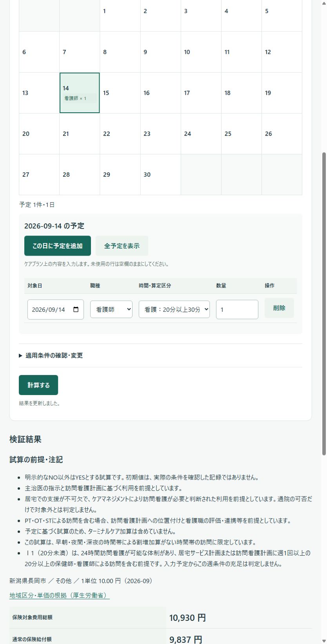Screen dimensions: 327x644
Task: Click the 保険対象費用総額 row label
Action: (32, 617)
